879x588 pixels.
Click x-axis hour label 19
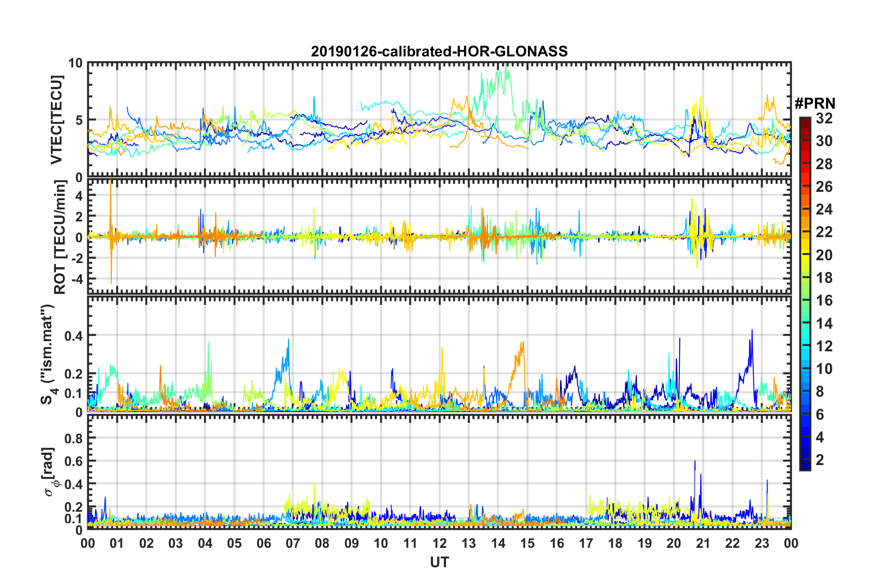pos(645,543)
